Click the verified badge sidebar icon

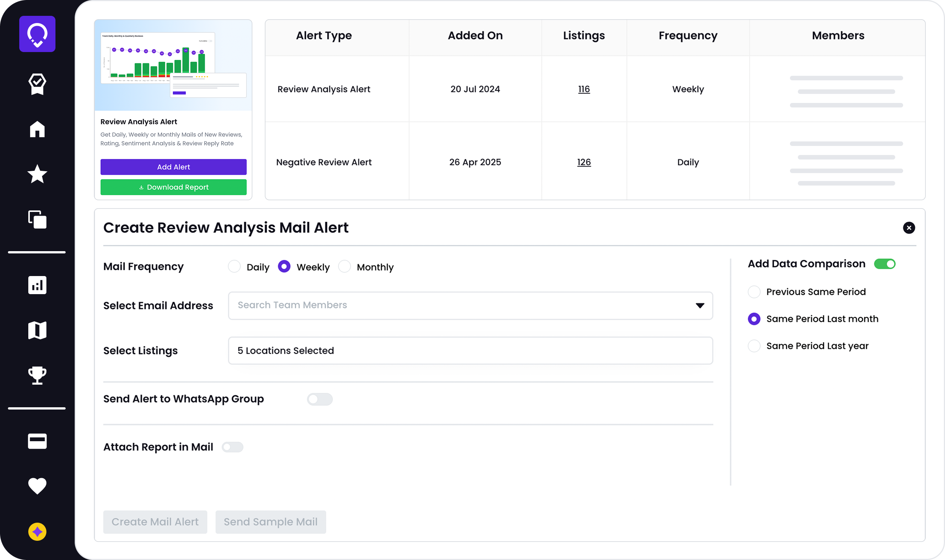[x=37, y=84]
